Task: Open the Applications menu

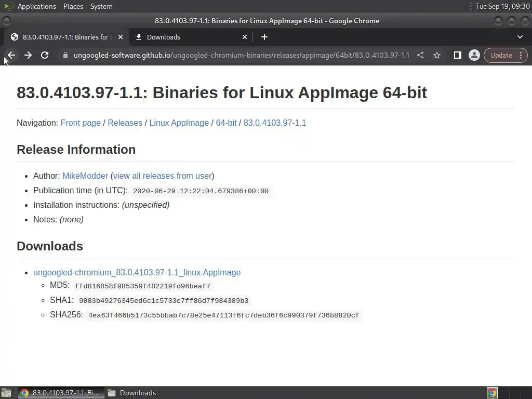Action: 37,6
